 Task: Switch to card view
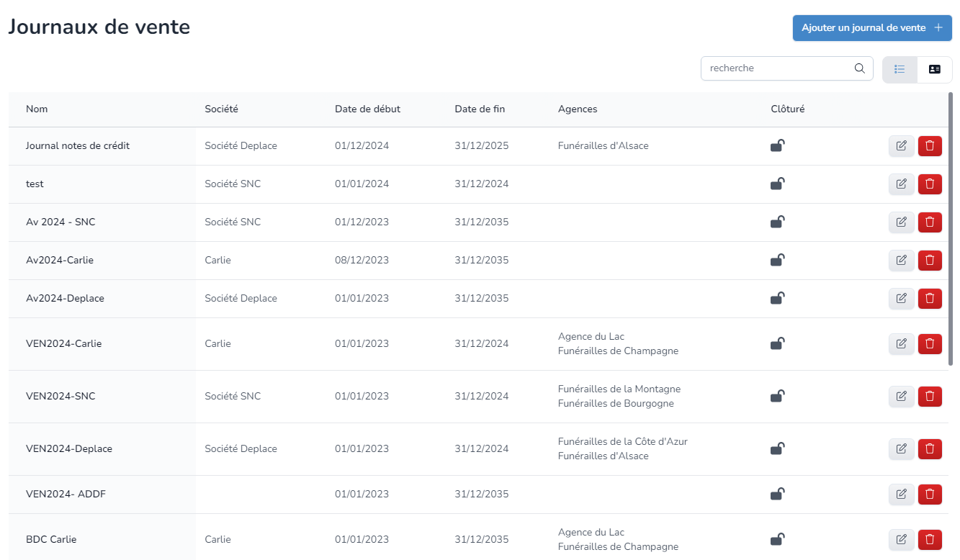pos(935,70)
